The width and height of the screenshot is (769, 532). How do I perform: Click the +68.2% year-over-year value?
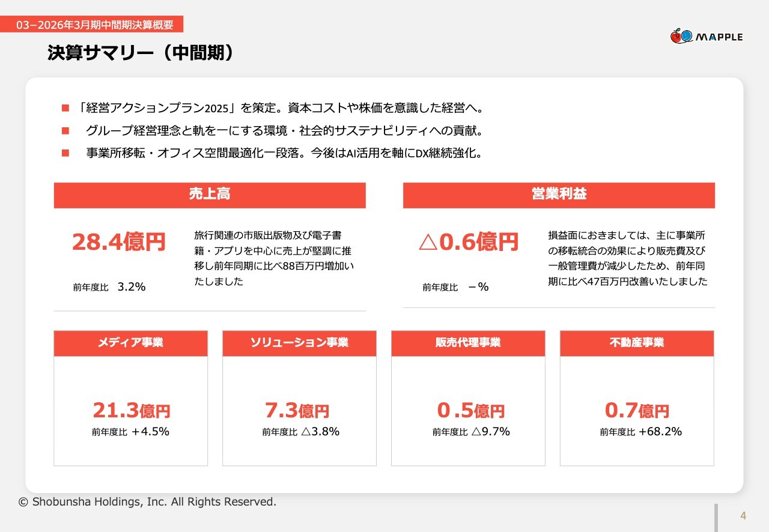[x=660, y=432]
